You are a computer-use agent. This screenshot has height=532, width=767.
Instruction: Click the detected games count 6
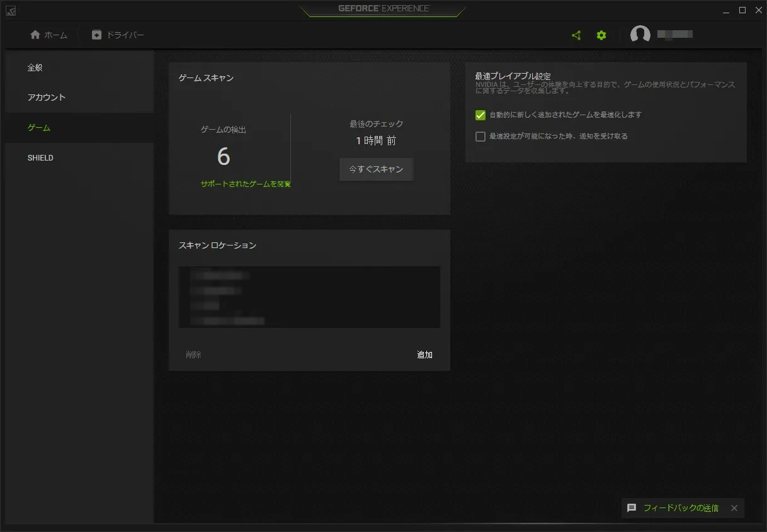click(x=224, y=157)
